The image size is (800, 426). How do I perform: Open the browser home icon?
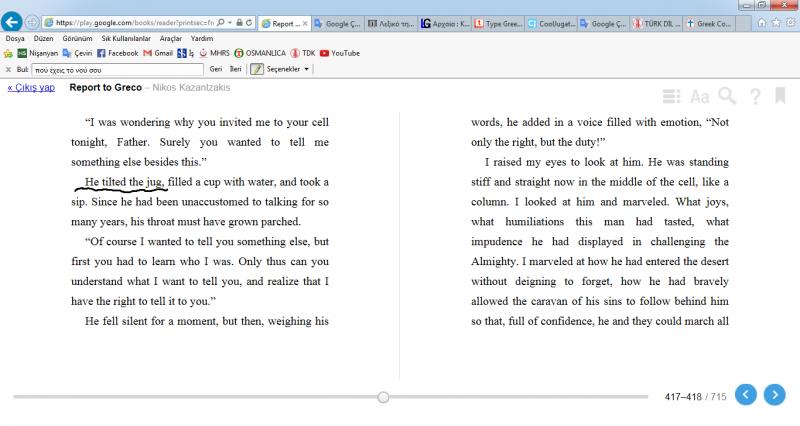point(762,22)
